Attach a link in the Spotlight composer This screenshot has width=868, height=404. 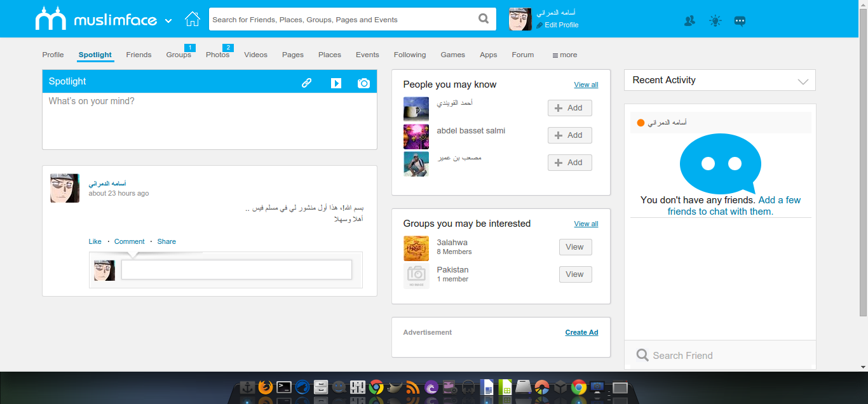[307, 81]
